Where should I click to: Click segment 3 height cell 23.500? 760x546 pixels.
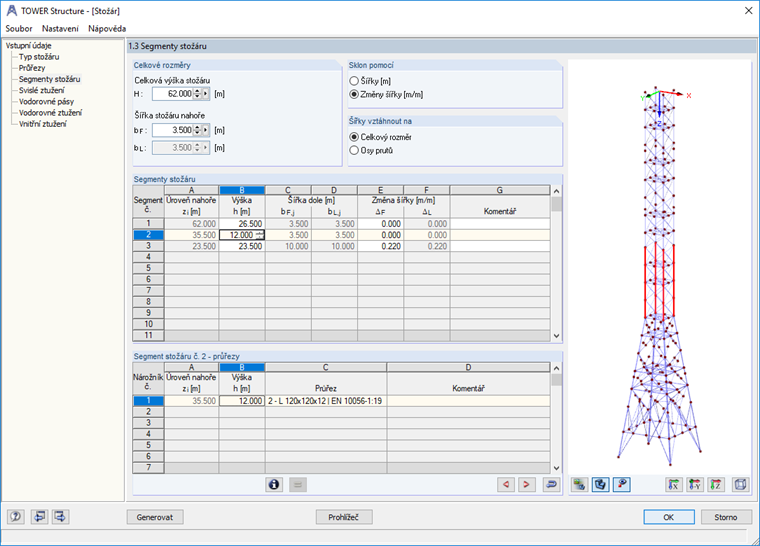242,246
